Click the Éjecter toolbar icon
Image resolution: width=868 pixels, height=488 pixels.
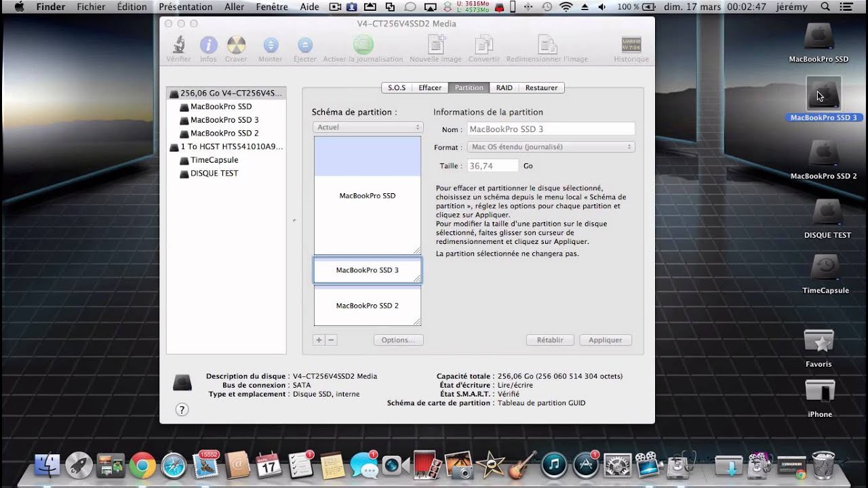305,45
